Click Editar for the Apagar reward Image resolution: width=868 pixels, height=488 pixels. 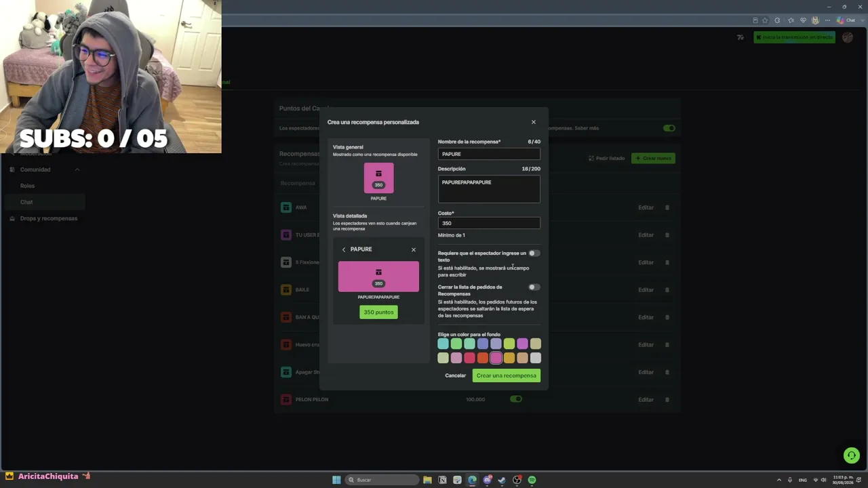(646, 372)
